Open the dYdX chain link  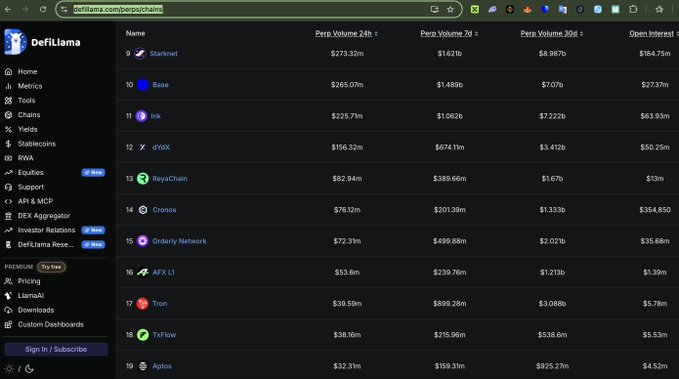coord(161,147)
